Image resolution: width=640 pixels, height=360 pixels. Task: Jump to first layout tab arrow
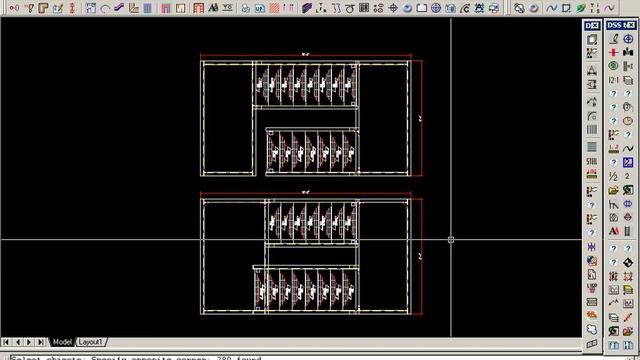pyautogui.click(x=6, y=342)
